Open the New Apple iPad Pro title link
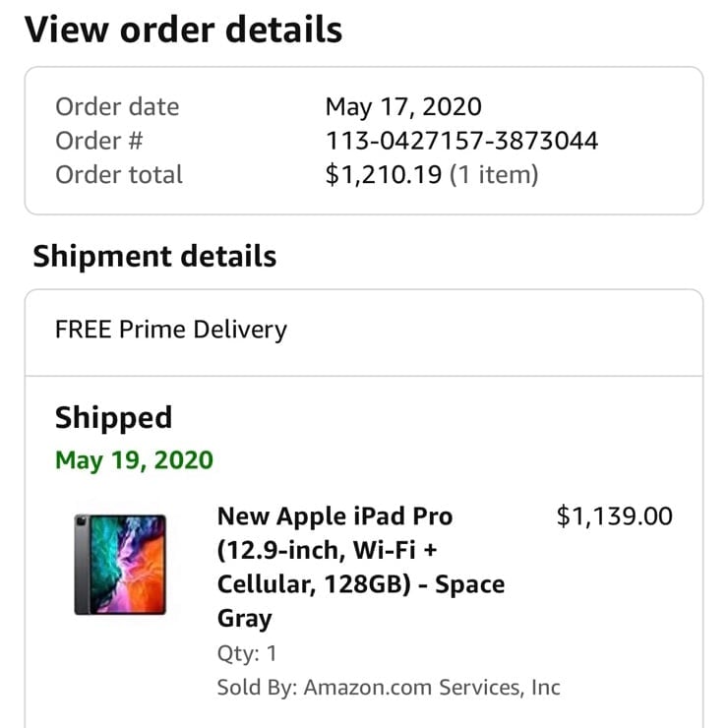This screenshot has width=728, height=728. pos(334,516)
